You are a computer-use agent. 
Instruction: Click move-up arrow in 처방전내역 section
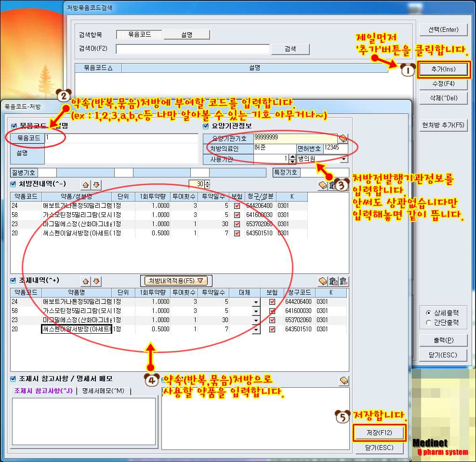(86, 184)
